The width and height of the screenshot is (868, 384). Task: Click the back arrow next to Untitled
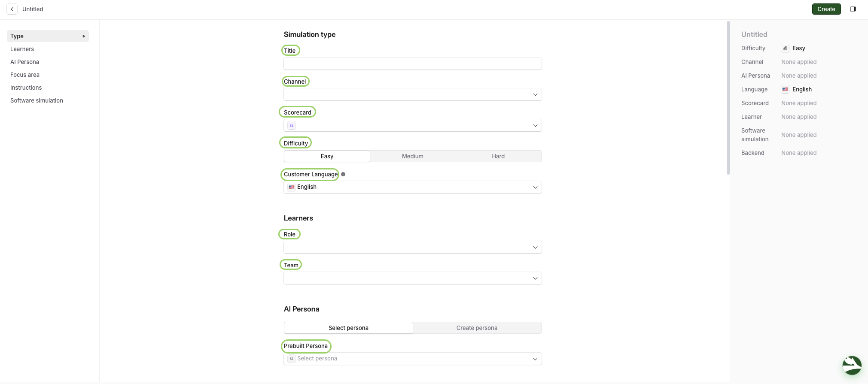pyautogui.click(x=12, y=9)
